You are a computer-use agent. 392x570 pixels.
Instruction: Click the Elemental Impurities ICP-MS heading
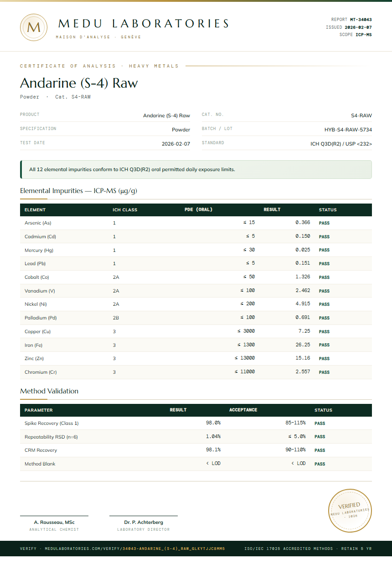[x=78, y=191]
